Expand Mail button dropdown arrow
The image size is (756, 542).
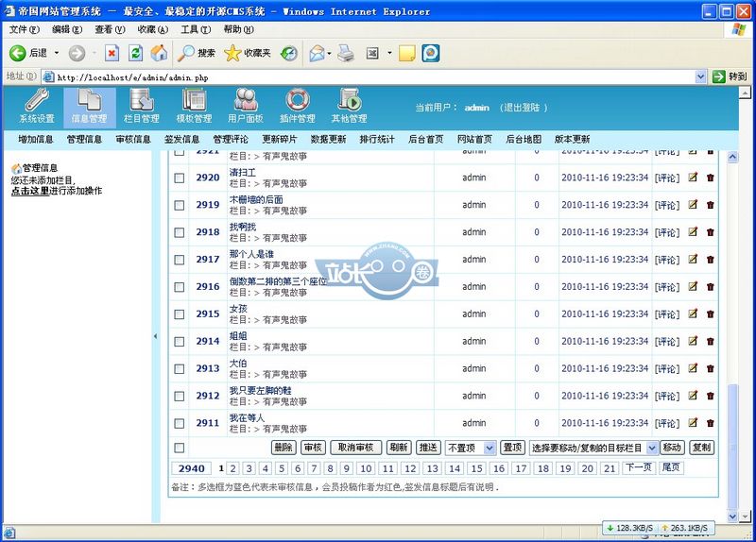click(329, 53)
